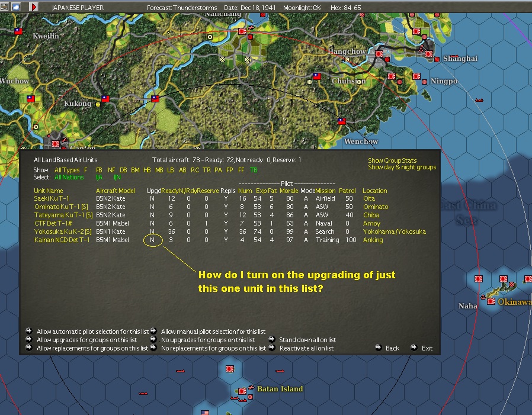Select the Japanese base icon at Shanghai

click(x=429, y=54)
